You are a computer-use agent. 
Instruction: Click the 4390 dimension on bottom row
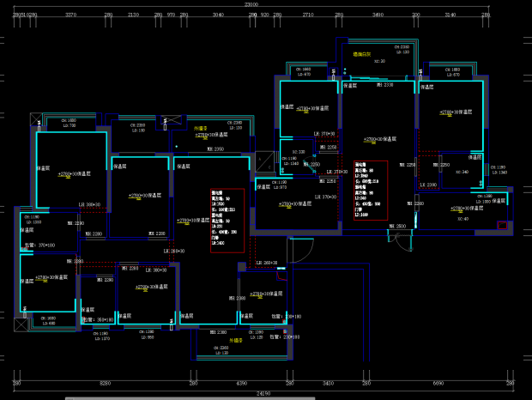pyautogui.click(x=241, y=383)
